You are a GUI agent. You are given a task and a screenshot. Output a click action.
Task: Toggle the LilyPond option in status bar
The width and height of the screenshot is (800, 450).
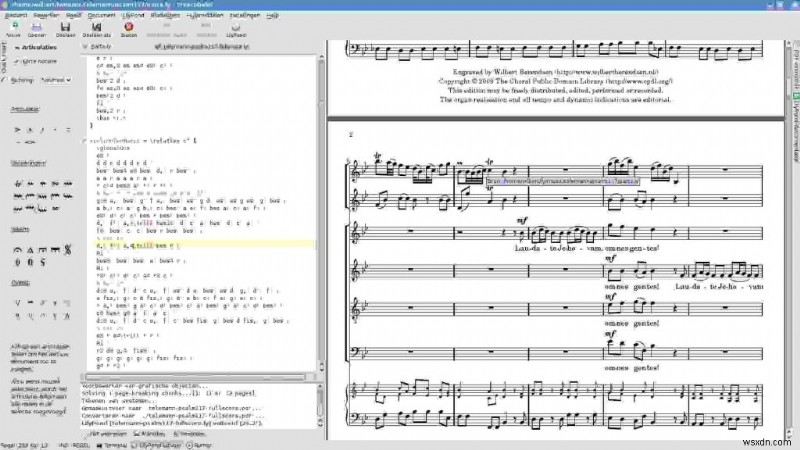click(157, 443)
